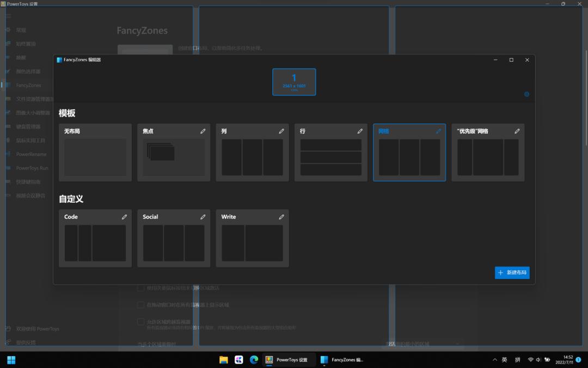Switch input language via 英 indicator
588x368 pixels.
click(x=505, y=360)
